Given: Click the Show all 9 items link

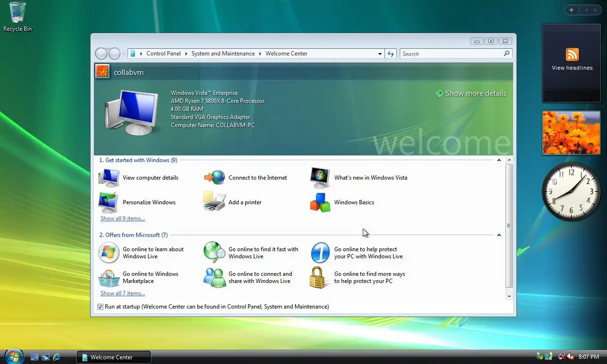Looking at the screenshot, I should coord(123,218).
